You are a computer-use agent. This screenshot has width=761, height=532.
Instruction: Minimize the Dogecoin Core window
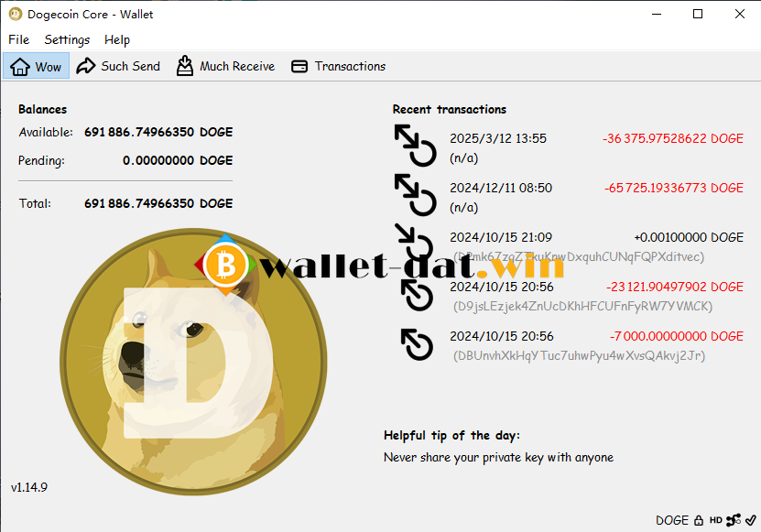coord(657,14)
